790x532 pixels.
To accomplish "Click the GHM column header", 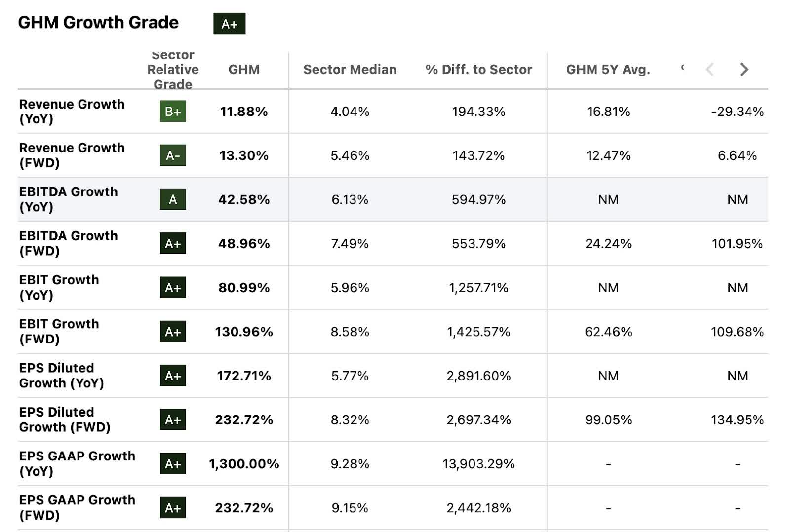I will pos(244,70).
